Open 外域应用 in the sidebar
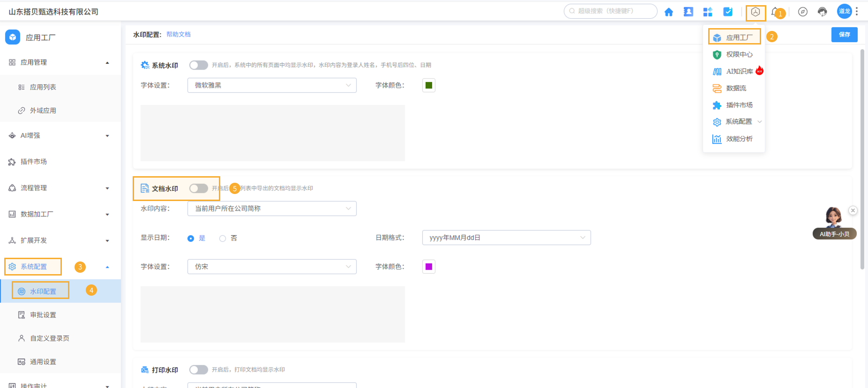The width and height of the screenshot is (868, 388). point(60,111)
